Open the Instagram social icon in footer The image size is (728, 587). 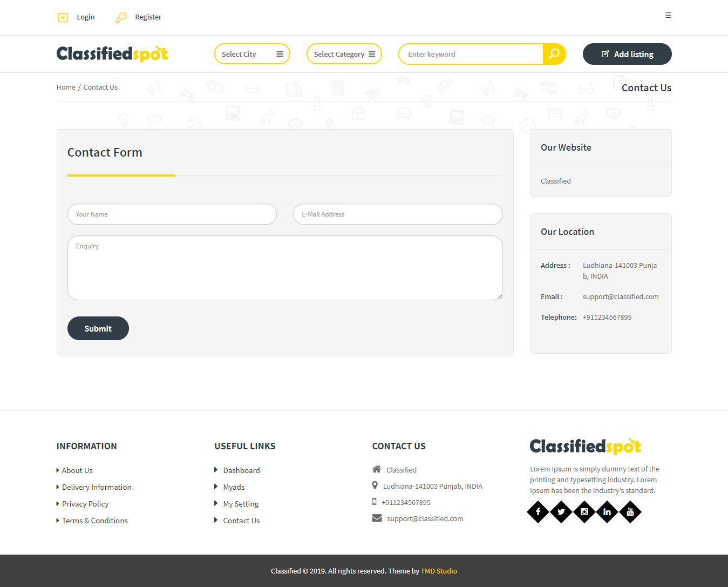coord(584,512)
